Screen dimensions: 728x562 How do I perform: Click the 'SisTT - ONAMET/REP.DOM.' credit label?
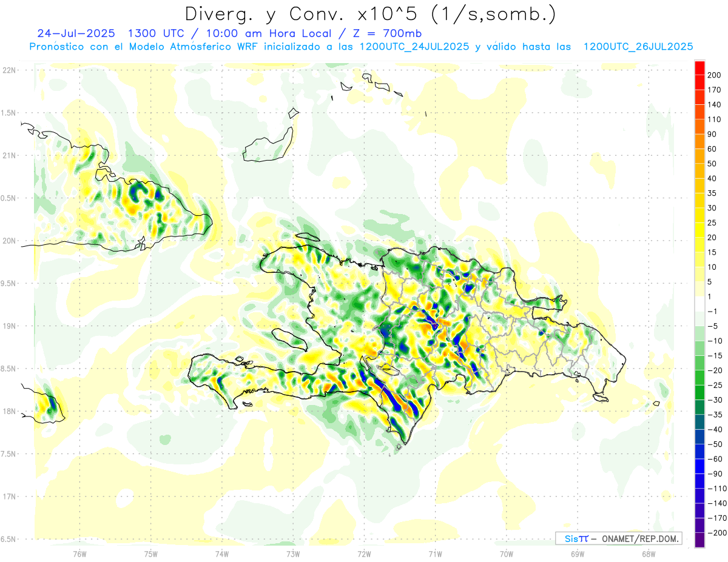618,538
